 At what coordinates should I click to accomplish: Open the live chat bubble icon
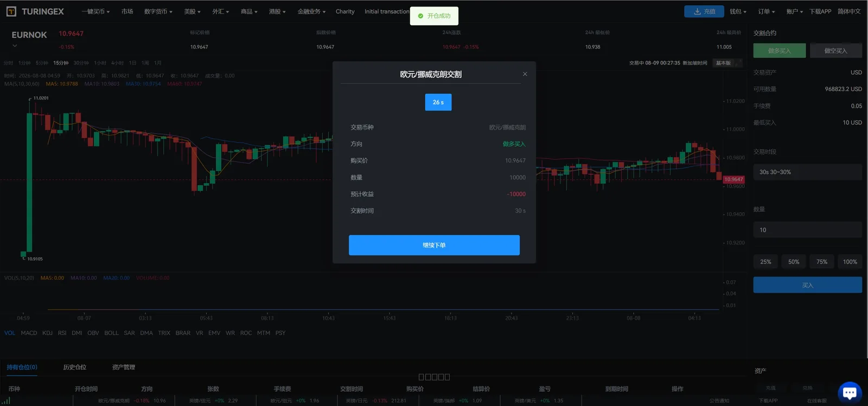coord(850,393)
